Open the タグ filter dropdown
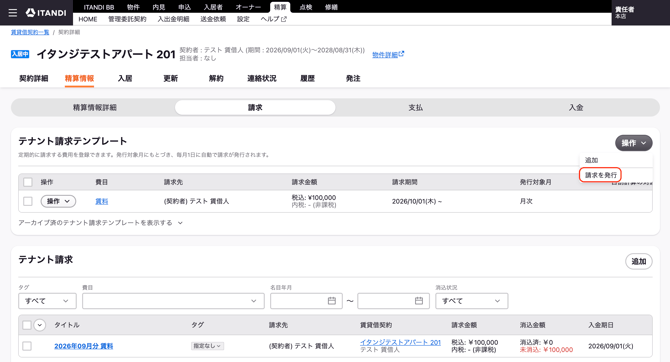Screen dimensions: 670x362 click(47, 301)
